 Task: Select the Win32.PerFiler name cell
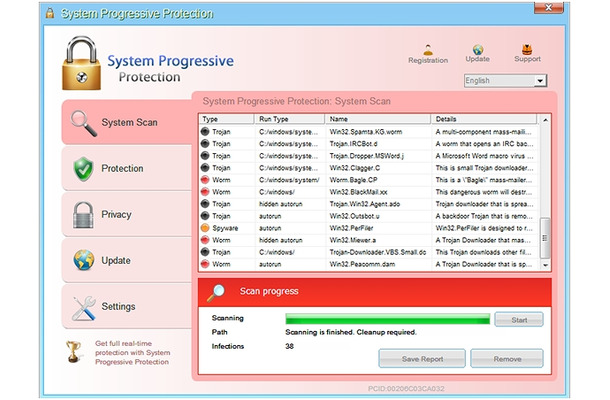point(351,228)
